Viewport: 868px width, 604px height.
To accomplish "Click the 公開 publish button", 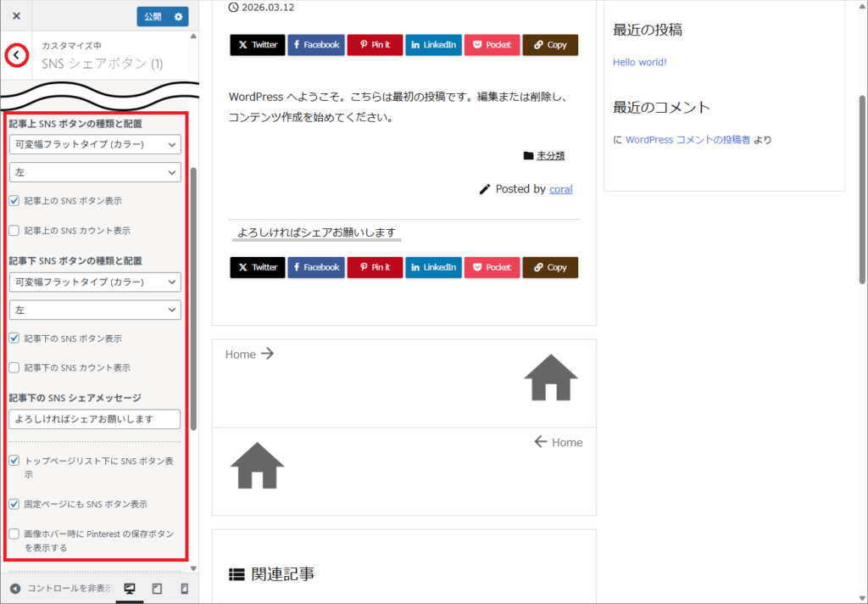I will pos(151,16).
